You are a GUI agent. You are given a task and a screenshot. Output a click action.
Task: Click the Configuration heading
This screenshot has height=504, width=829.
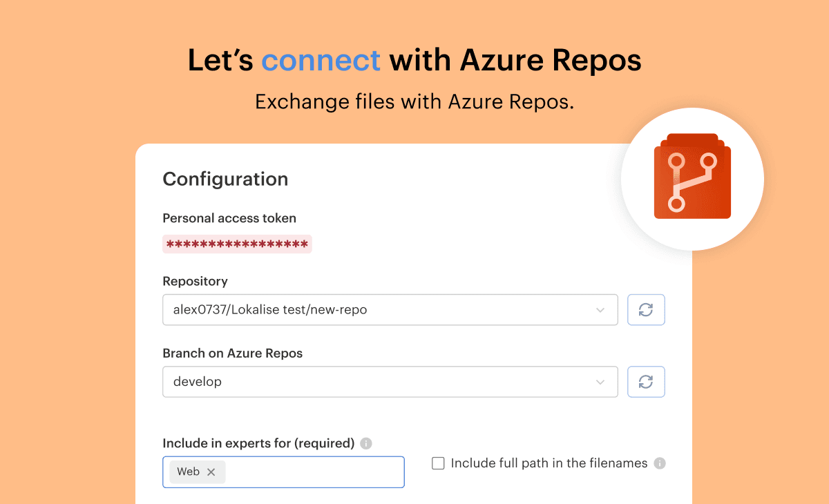point(225,180)
